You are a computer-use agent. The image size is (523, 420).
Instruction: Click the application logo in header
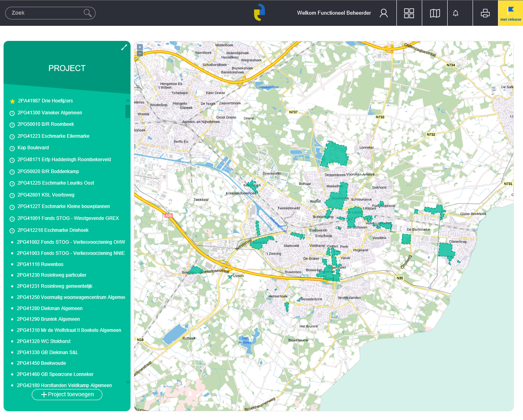click(x=260, y=12)
